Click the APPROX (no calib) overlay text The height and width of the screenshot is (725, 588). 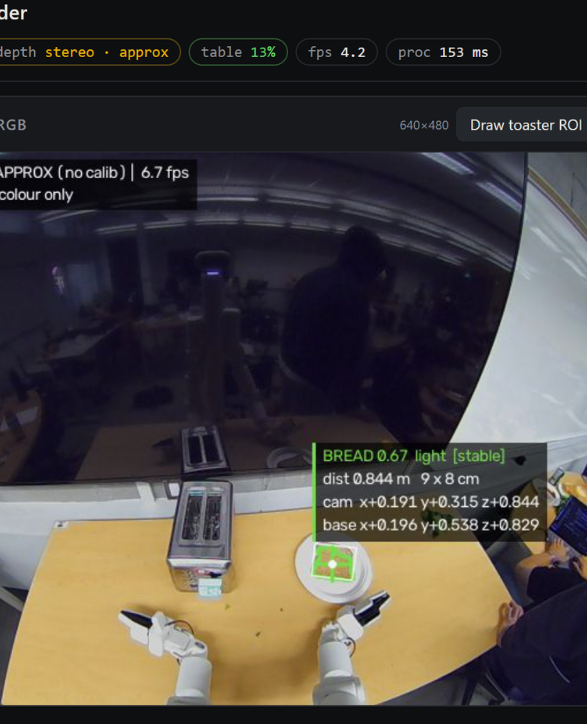(62, 173)
